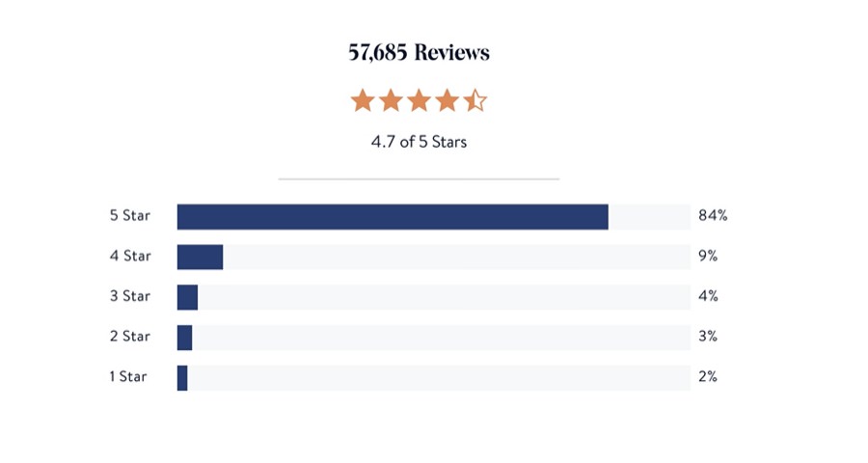Click the 2% percentage value

[708, 376]
